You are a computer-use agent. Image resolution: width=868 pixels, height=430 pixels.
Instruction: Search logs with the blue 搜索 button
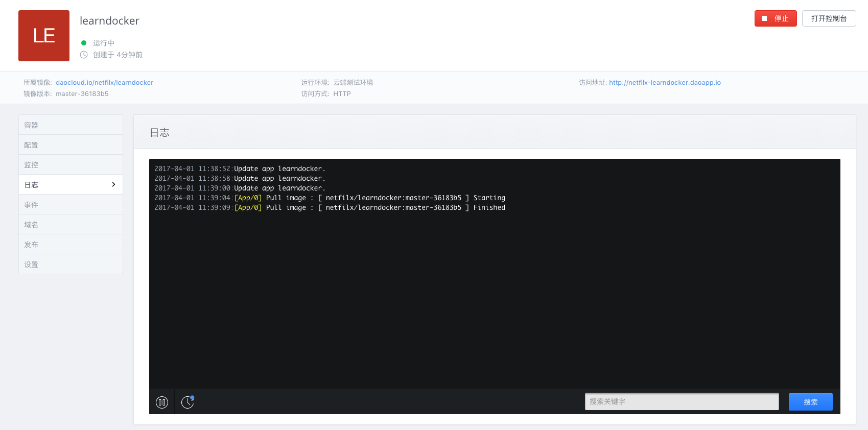point(810,402)
